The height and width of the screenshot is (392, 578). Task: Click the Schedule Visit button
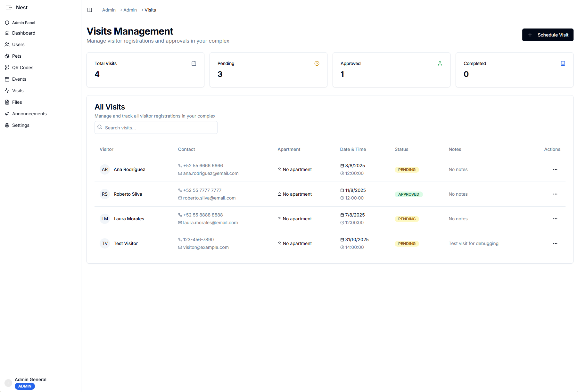point(548,35)
